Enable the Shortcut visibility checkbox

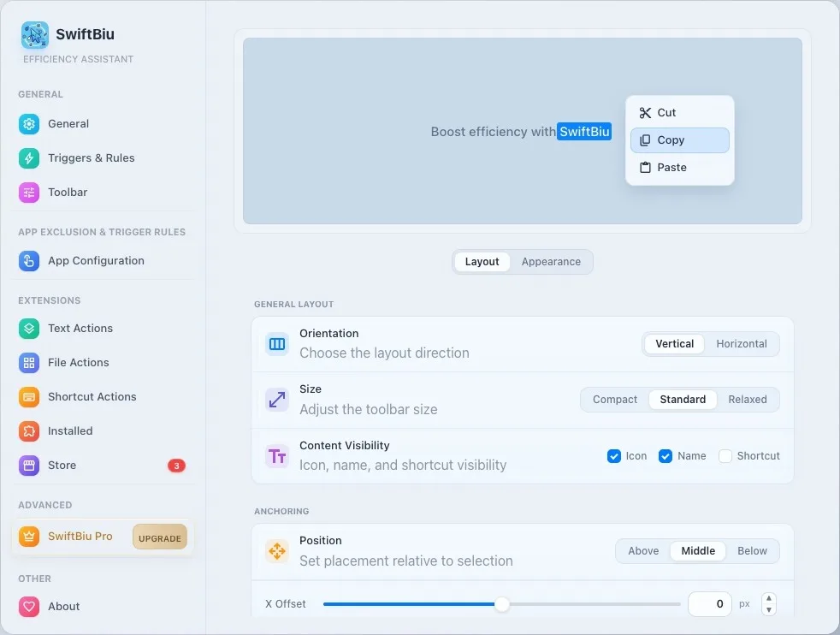725,456
